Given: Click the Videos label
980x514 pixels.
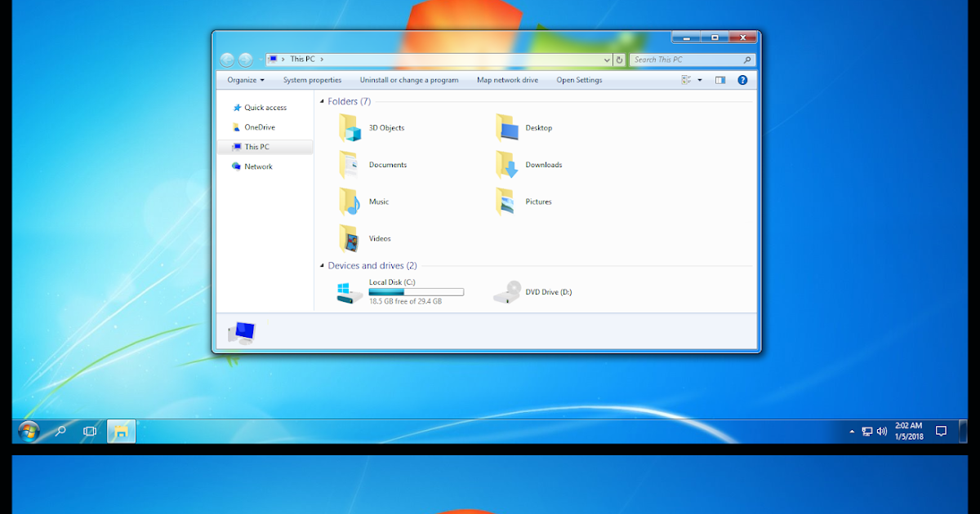Looking at the screenshot, I should [x=380, y=238].
